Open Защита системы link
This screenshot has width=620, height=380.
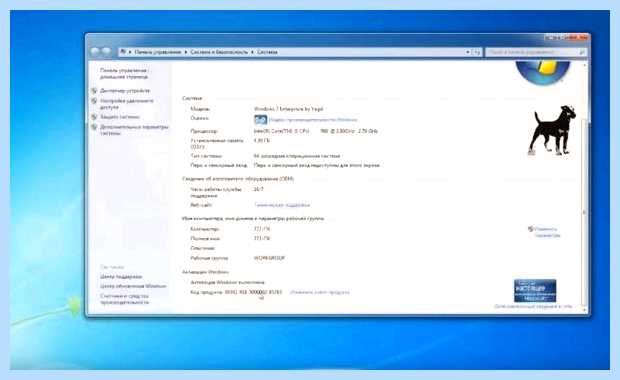pos(119,117)
